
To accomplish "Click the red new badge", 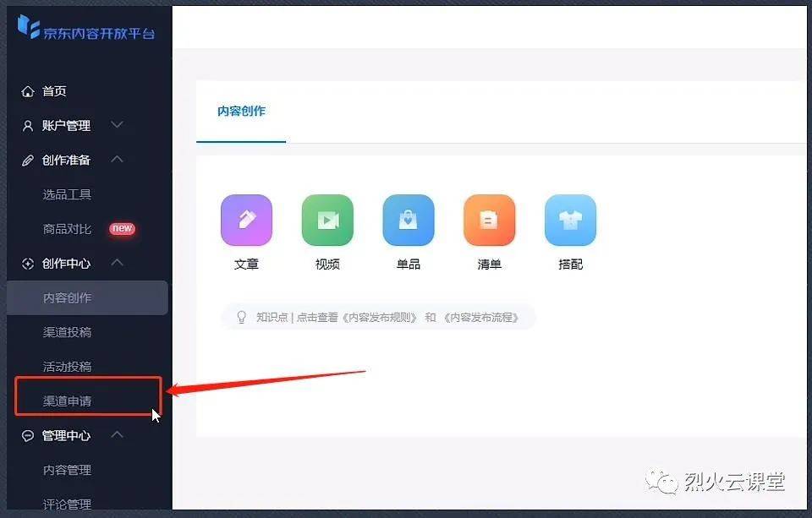I will (122, 228).
